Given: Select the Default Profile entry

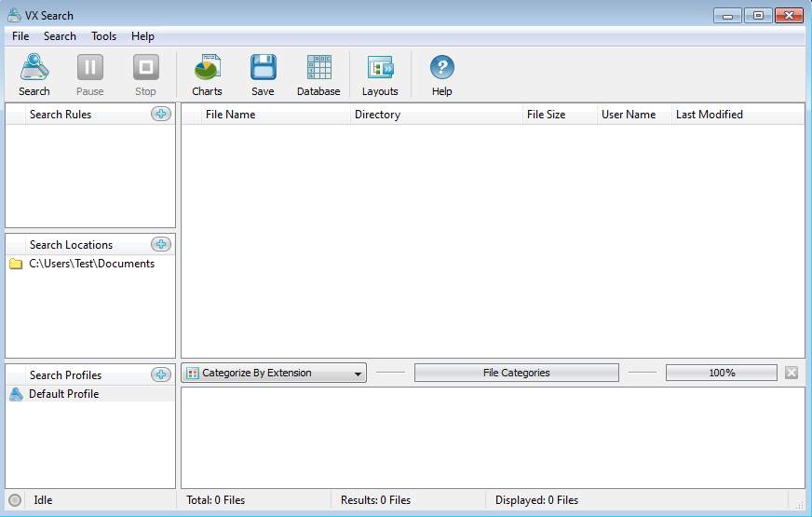Looking at the screenshot, I should click(63, 394).
